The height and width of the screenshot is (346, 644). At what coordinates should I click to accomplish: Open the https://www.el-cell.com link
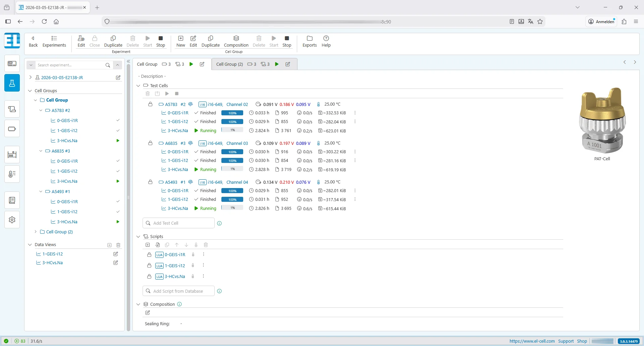(532, 341)
